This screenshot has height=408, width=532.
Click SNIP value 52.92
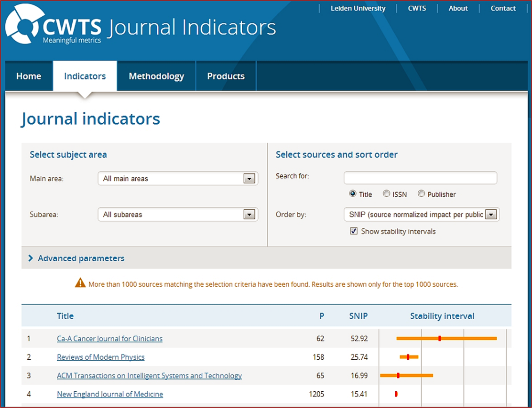pyautogui.click(x=359, y=338)
